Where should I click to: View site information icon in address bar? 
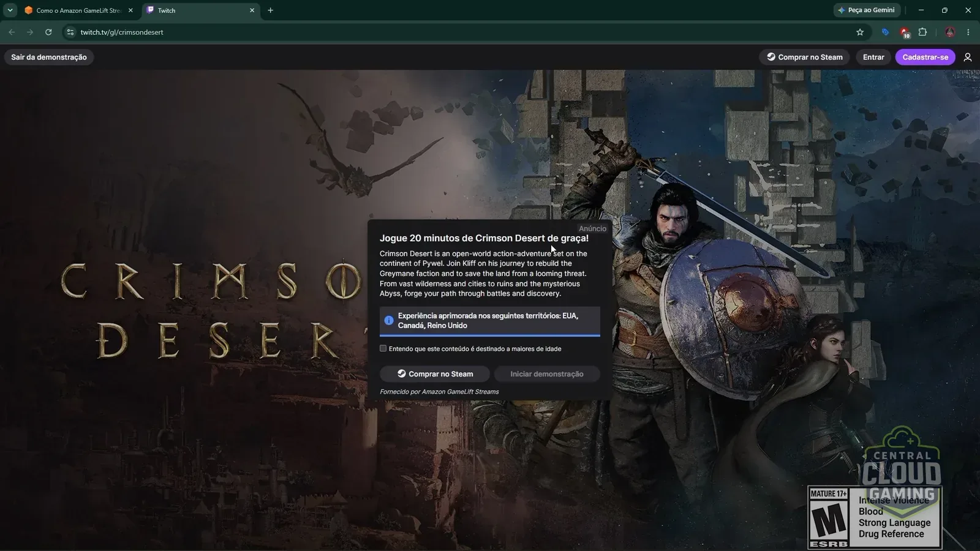point(70,32)
